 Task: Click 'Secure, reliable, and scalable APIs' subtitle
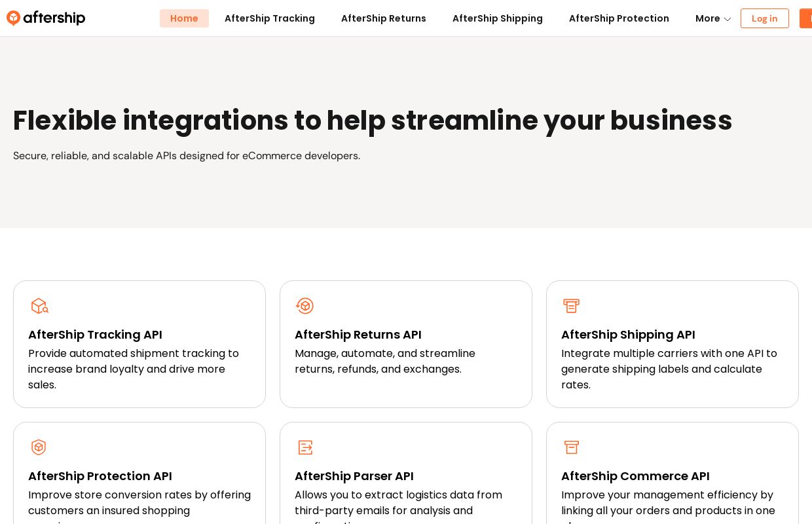[x=187, y=156]
